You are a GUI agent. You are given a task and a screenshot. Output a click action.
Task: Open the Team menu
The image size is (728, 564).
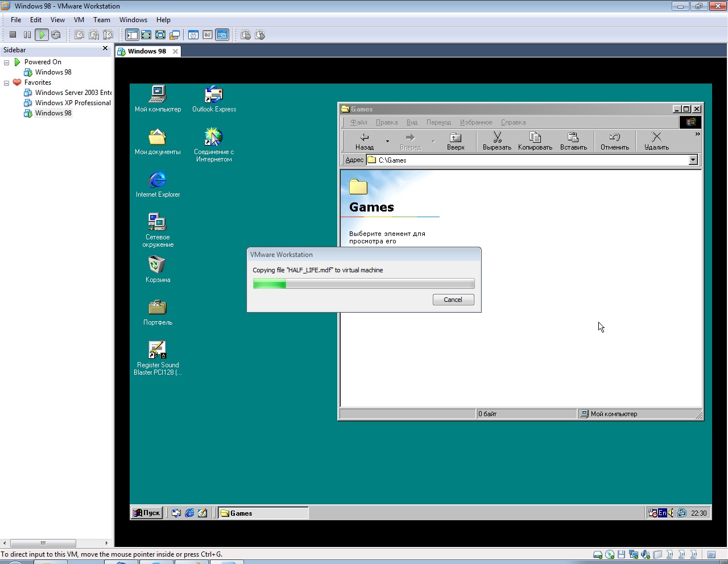point(102,19)
